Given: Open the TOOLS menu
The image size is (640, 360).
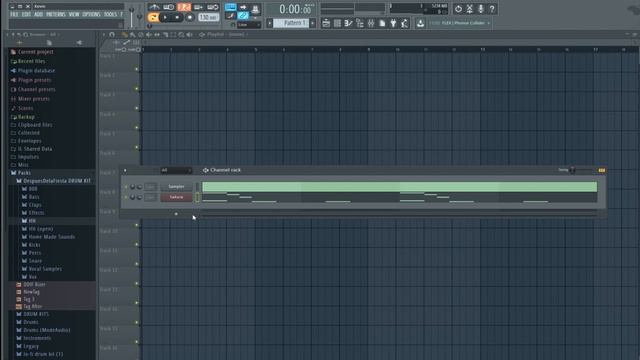Looking at the screenshot, I should [110, 14].
